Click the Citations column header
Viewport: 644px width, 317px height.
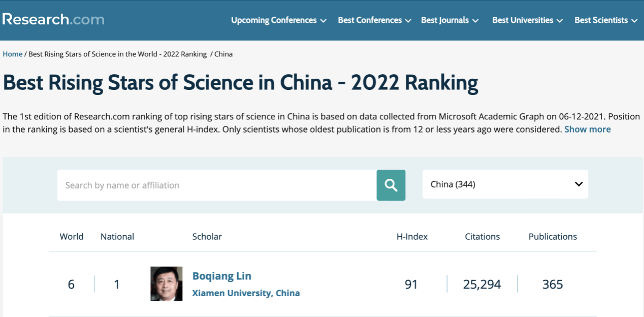coord(482,236)
